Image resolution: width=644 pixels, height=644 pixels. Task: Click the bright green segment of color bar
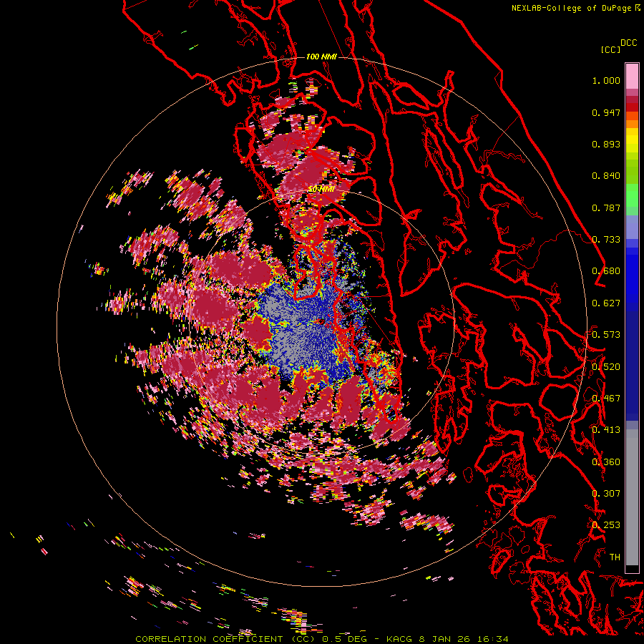pyautogui.click(x=632, y=195)
